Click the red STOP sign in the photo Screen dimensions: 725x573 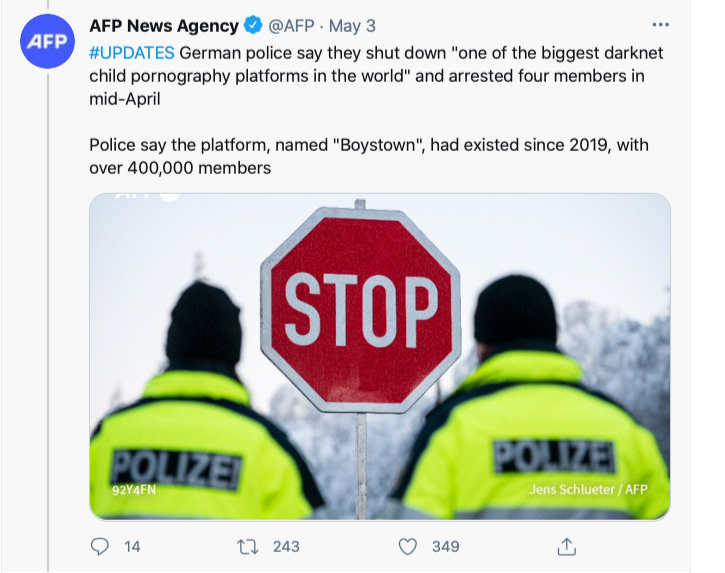(x=360, y=308)
